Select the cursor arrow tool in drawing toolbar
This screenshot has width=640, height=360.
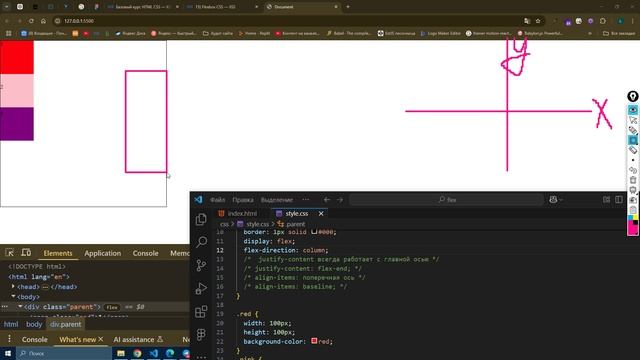coord(633,120)
